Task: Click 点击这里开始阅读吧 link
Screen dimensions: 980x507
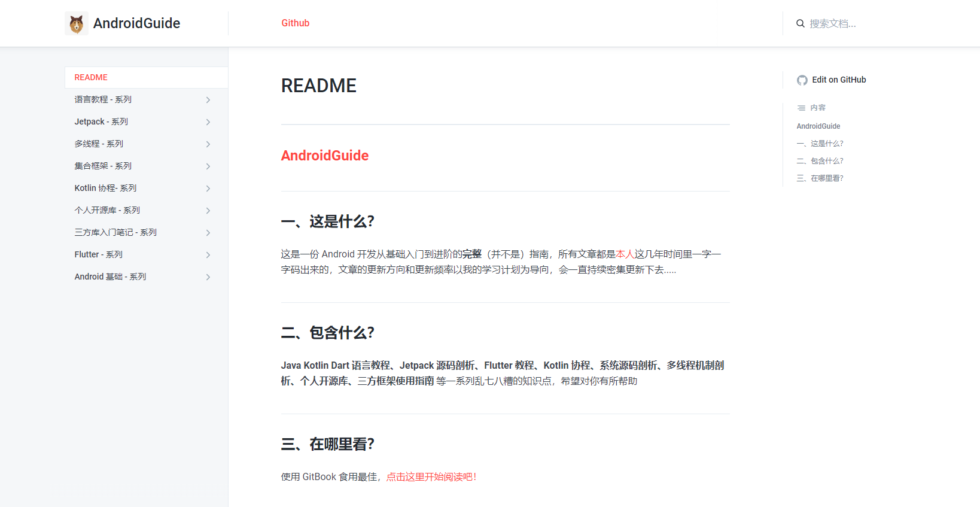Action: [x=431, y=477]
